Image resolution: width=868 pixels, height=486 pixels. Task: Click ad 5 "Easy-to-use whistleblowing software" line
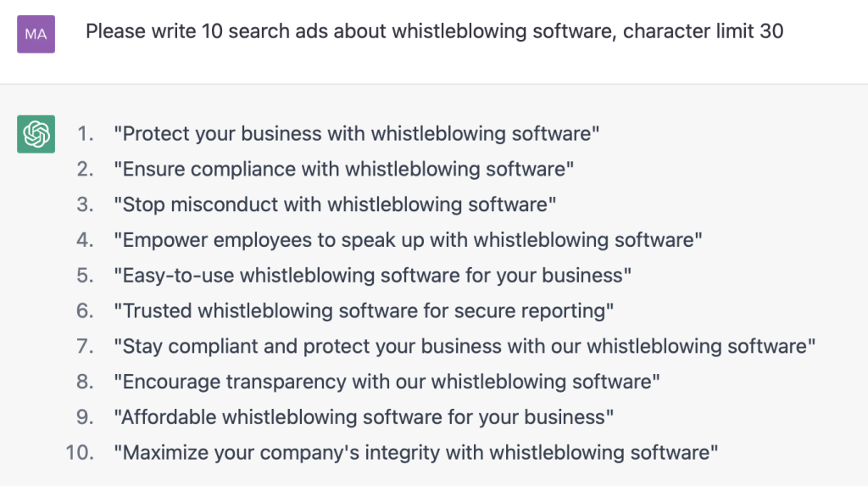pyautogui.click(x=373, y=276)
